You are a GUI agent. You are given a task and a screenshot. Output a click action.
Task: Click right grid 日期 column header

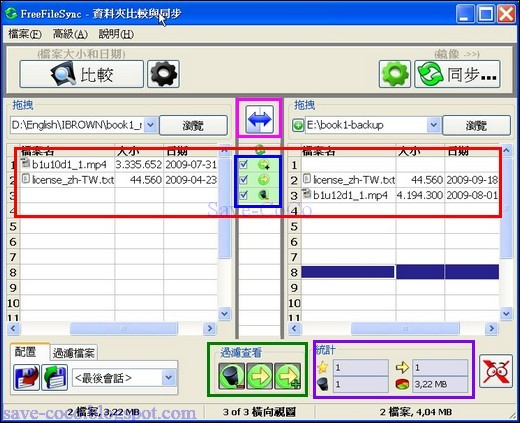pos(473,151)
